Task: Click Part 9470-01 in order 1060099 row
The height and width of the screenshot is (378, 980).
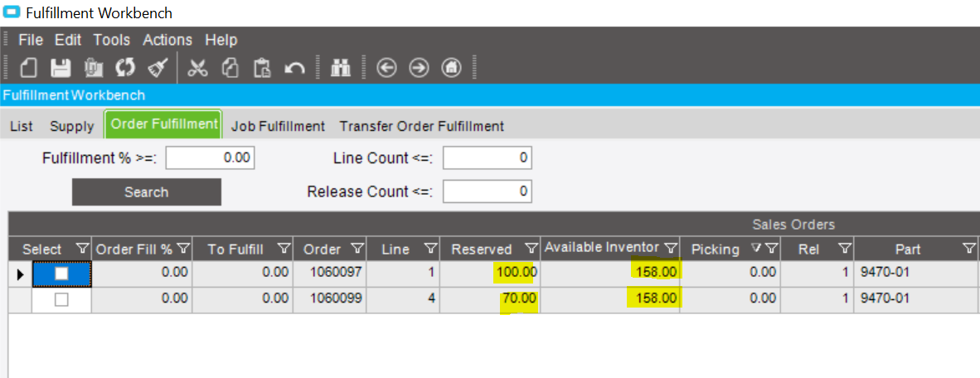Action: coord(915,300)
